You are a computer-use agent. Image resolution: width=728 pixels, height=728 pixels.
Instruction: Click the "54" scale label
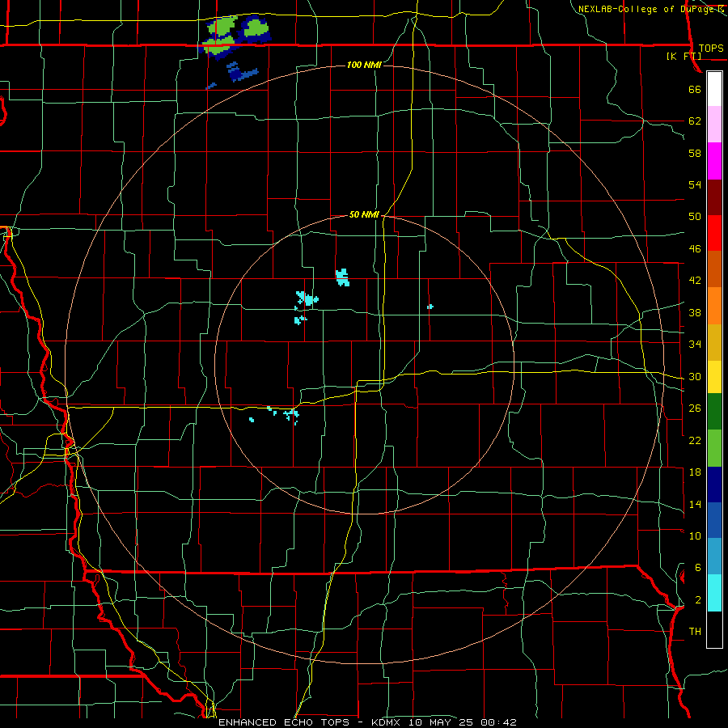click(x=695, y=184)
